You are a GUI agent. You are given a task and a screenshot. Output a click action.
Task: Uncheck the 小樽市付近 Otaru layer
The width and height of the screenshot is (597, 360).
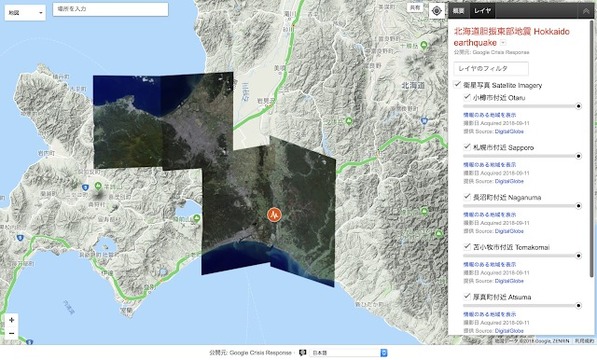coord(467,97)
